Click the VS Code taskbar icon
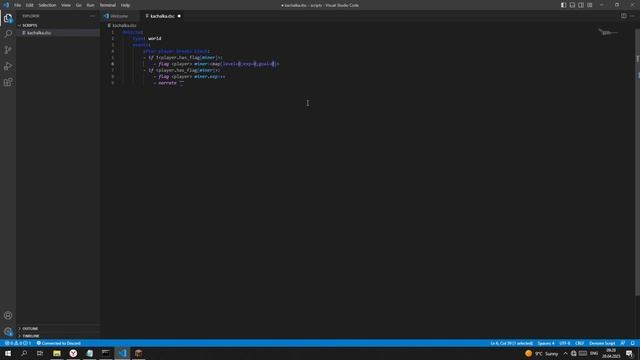The image size is (640, 360). [122, 353]
